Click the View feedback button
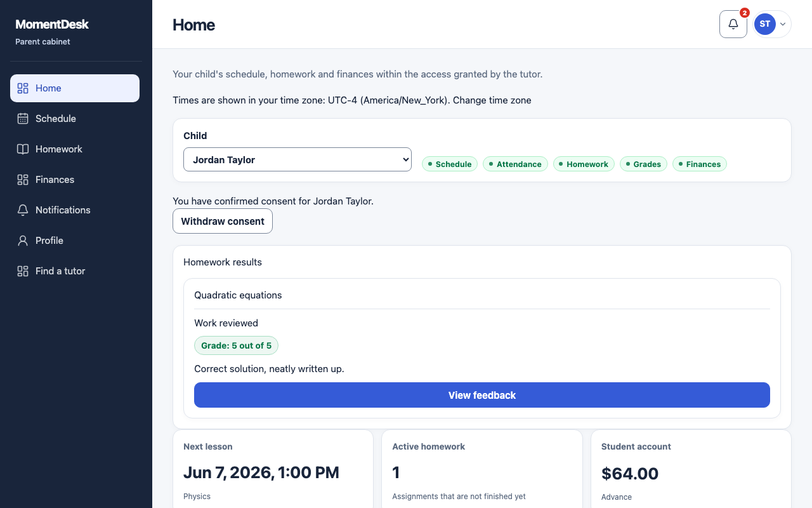This screenshot has height=508, width=812. click(482, 395)
